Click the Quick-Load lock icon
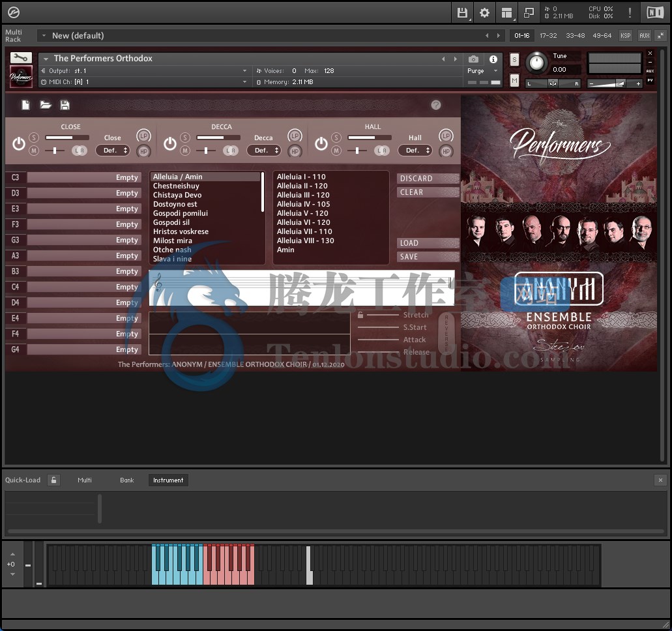Screen dimensions: 672x631 (x=53, y=480)
